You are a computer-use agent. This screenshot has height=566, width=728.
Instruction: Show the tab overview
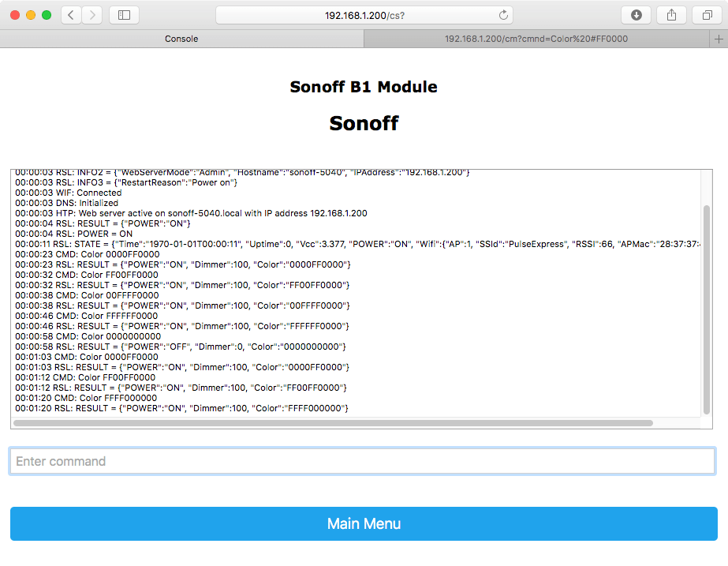tap(707, 15)
